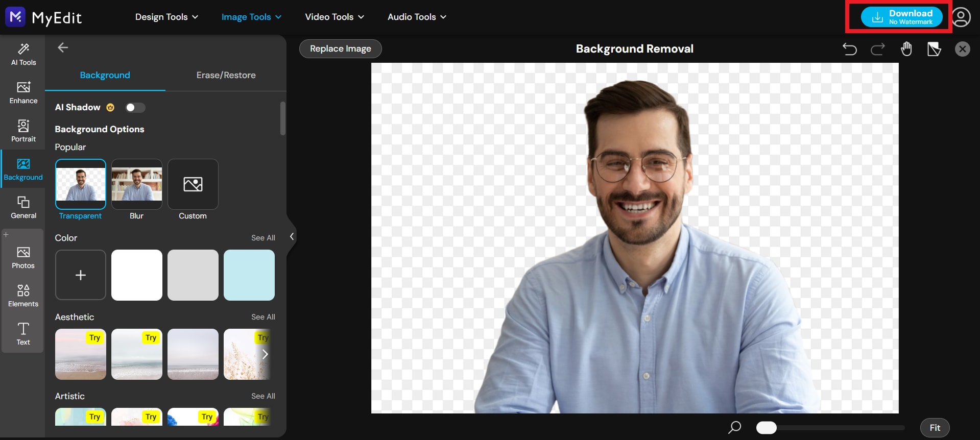Apply the third Aesthetic background without Try badge
The width and height of the screenshot is (980, 440).
click(x=193, y=354)
